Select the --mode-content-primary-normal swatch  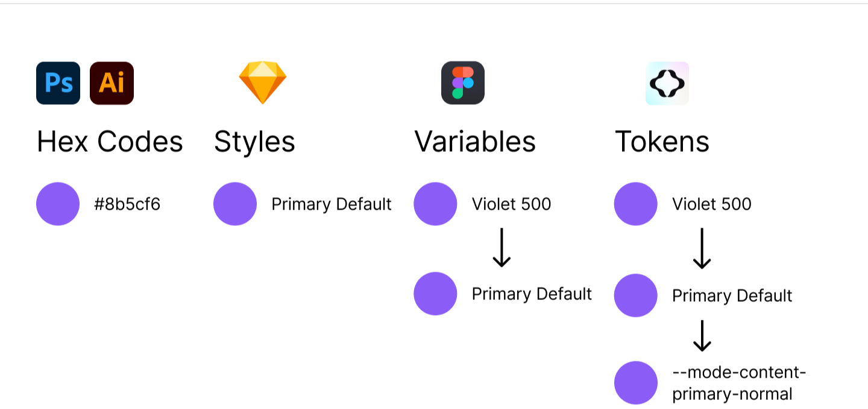[636, 382]
